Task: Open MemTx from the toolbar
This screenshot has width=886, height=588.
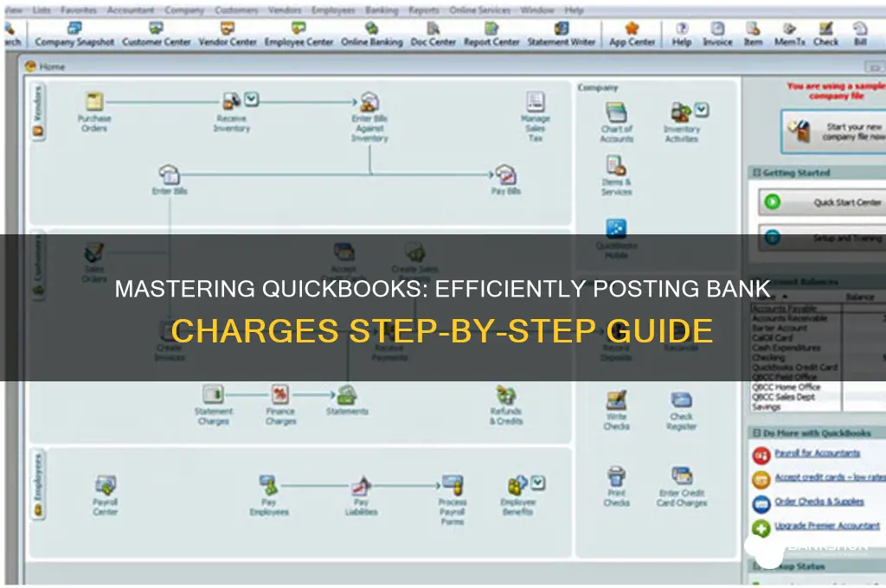Action: 789,35
